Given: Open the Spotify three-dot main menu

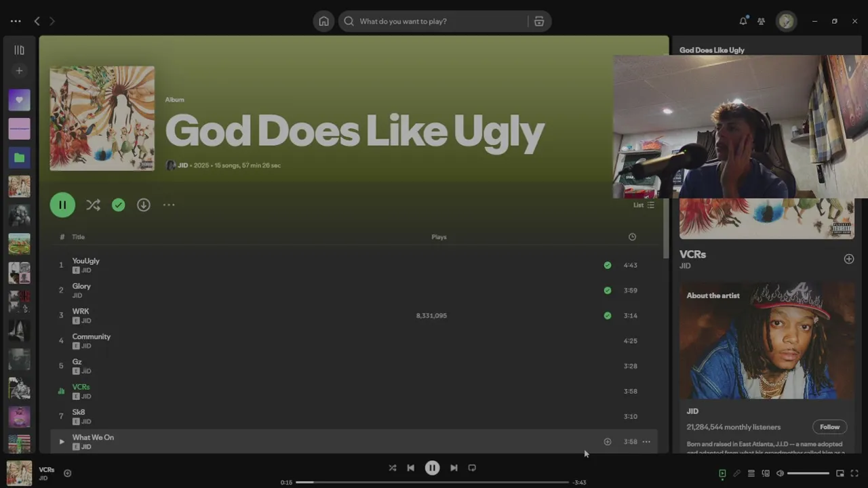Looking at the screenshot, I should pos(16,21).
